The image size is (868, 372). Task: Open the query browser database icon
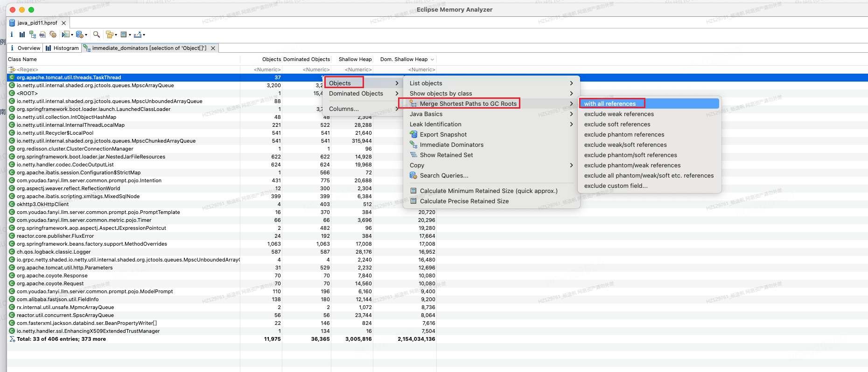pos(79,34)
